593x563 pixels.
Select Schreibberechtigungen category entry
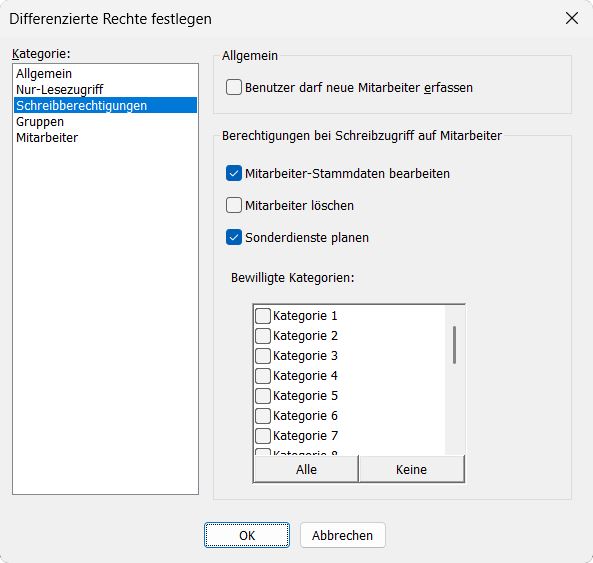click(105, 105)
